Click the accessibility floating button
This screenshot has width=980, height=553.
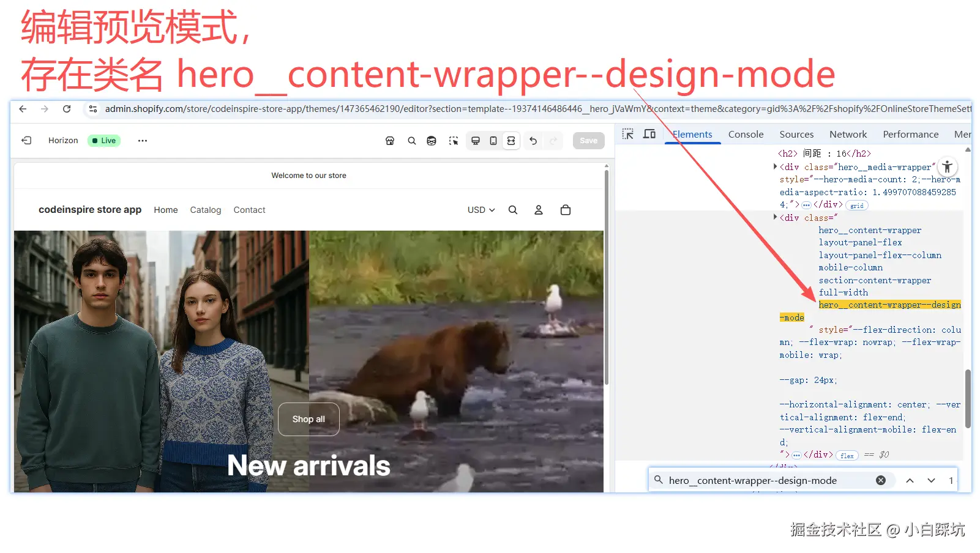click(x=947, y=167)
